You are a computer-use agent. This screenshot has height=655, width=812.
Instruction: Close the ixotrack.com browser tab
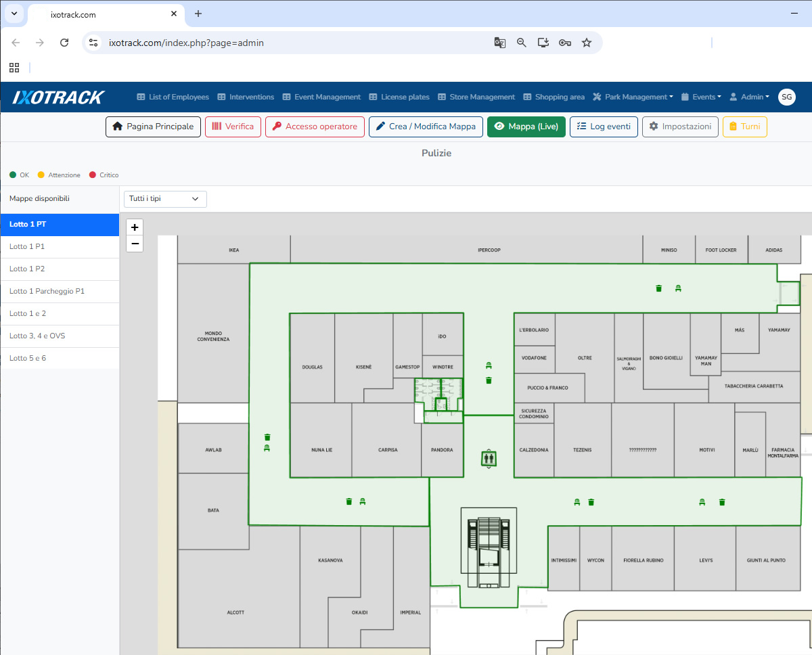coord(174,14)
